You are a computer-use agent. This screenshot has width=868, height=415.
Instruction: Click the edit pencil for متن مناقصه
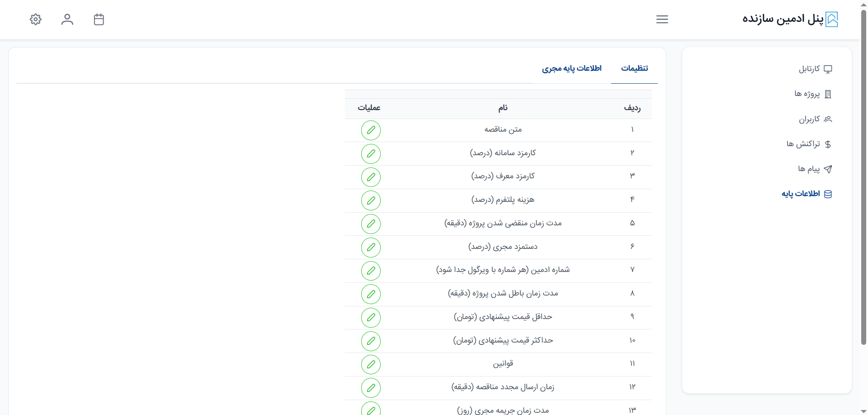click(x=371, y=130)
